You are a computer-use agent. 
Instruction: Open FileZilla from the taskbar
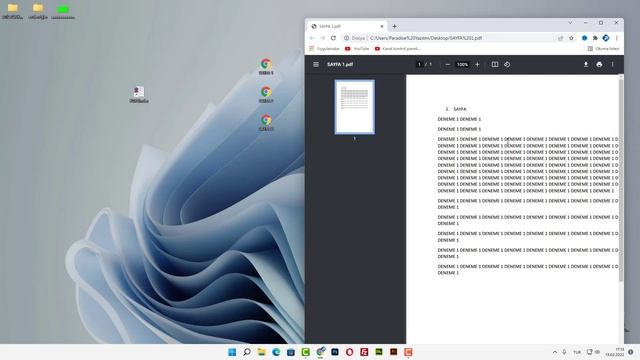point(364,352)
